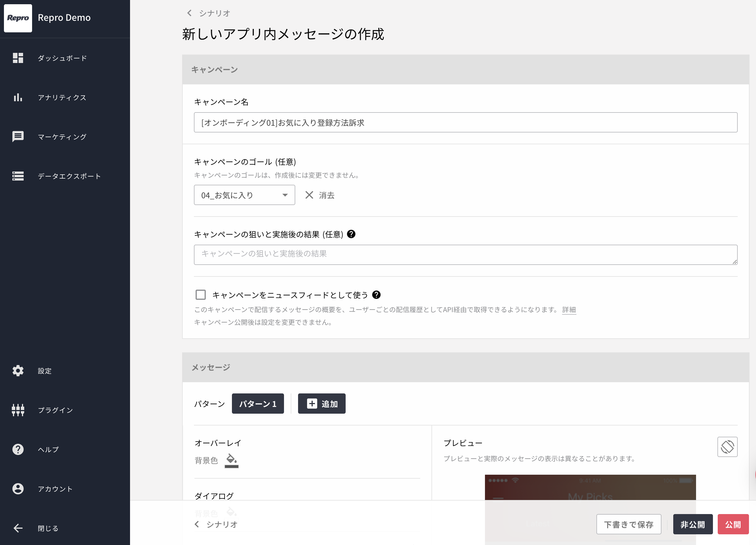
Task: Select the プラグイン menu item
Action: (55, 410)
